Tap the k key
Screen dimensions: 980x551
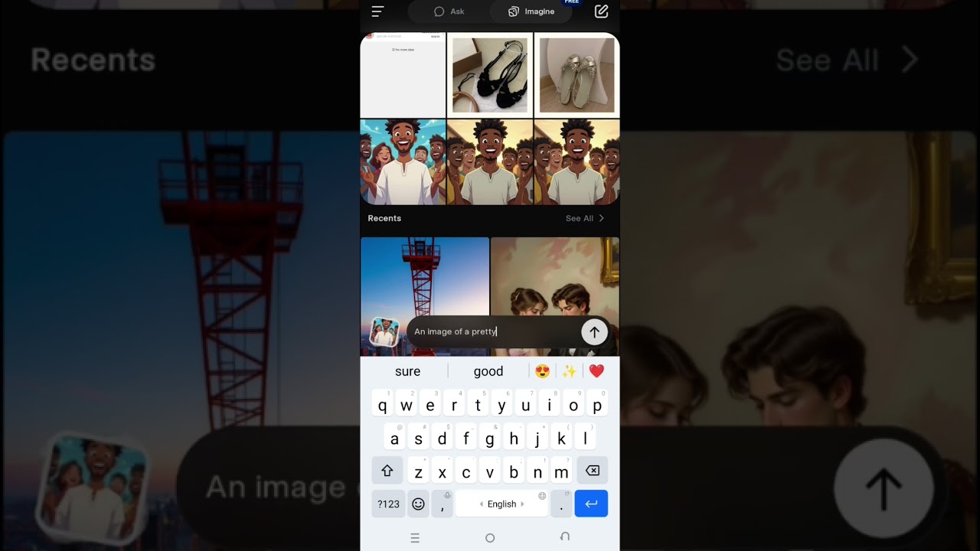561,439
